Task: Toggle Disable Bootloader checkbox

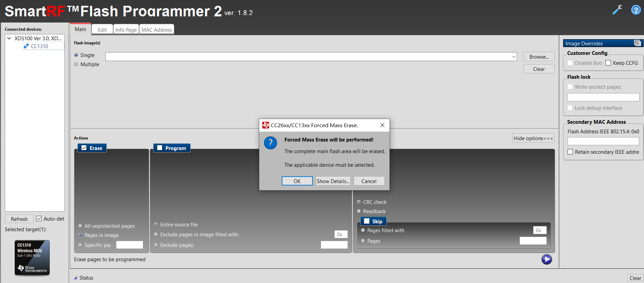Action: [x=570, y=63]
